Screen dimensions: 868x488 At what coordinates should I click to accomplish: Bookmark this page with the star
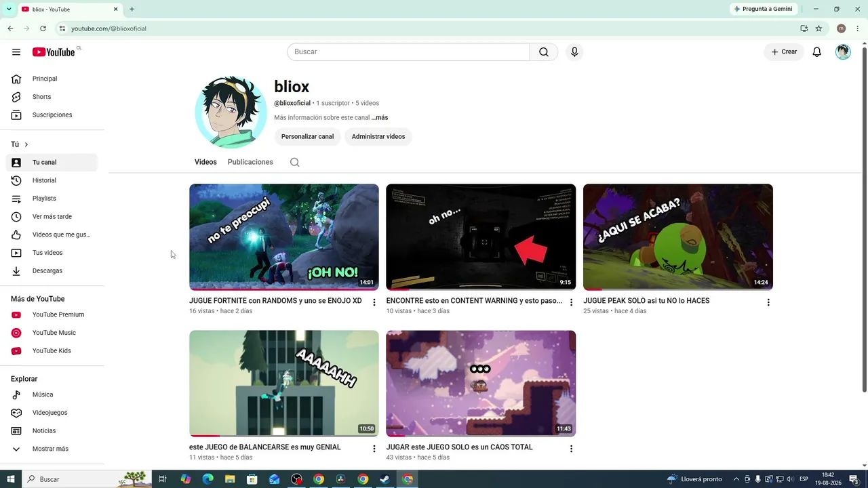pyautogui.click(x=818, y=28)
